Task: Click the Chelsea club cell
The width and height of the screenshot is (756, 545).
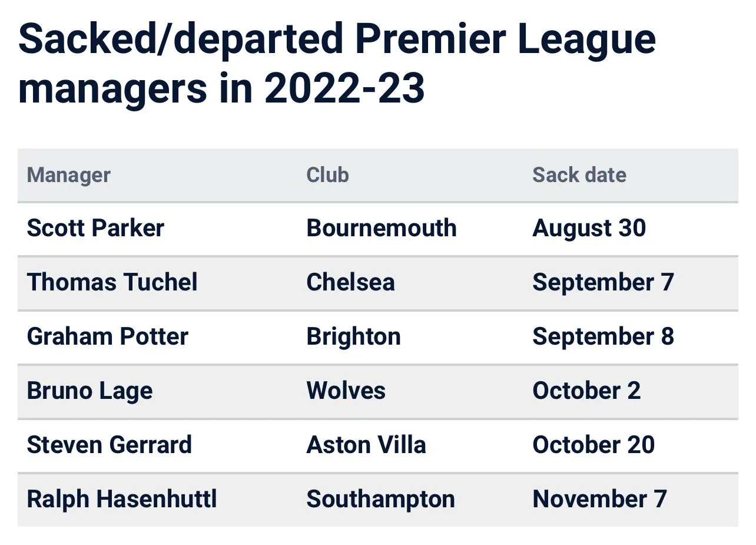Action: coord(350,282)
